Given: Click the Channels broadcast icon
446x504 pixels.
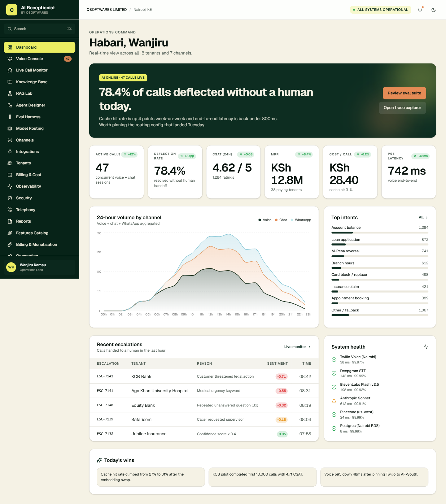Looking at the screenshot, I should tap(10, 140).
